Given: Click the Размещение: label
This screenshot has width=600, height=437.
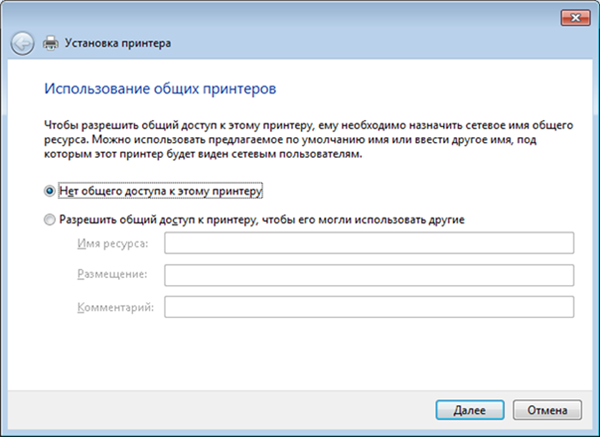Looking at the screenshot, I should coord(112,274).
